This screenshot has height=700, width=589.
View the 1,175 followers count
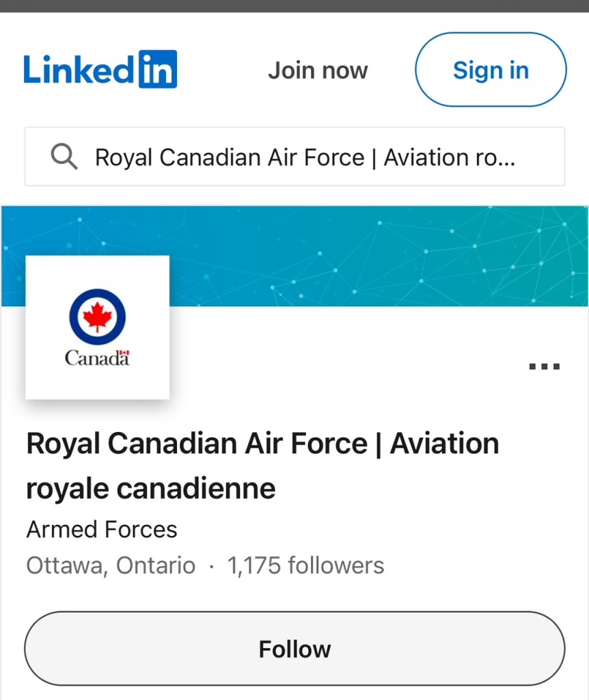tap(305, 566)
